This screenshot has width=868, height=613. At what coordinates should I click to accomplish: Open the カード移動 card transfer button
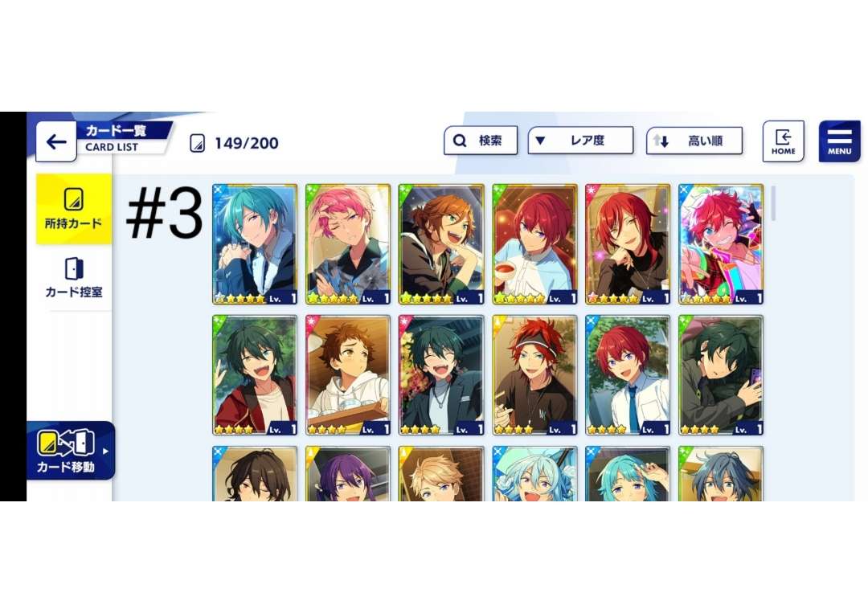pos(70,451)
